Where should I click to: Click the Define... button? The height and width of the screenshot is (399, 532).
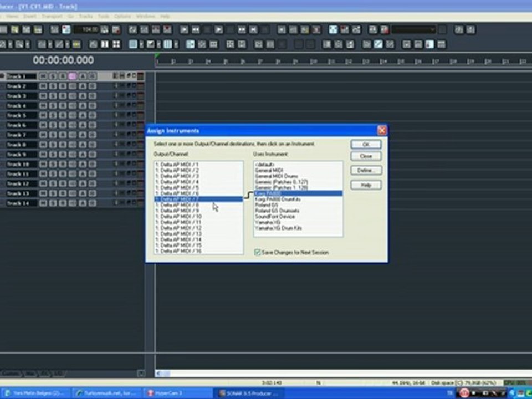pos(366,170)
